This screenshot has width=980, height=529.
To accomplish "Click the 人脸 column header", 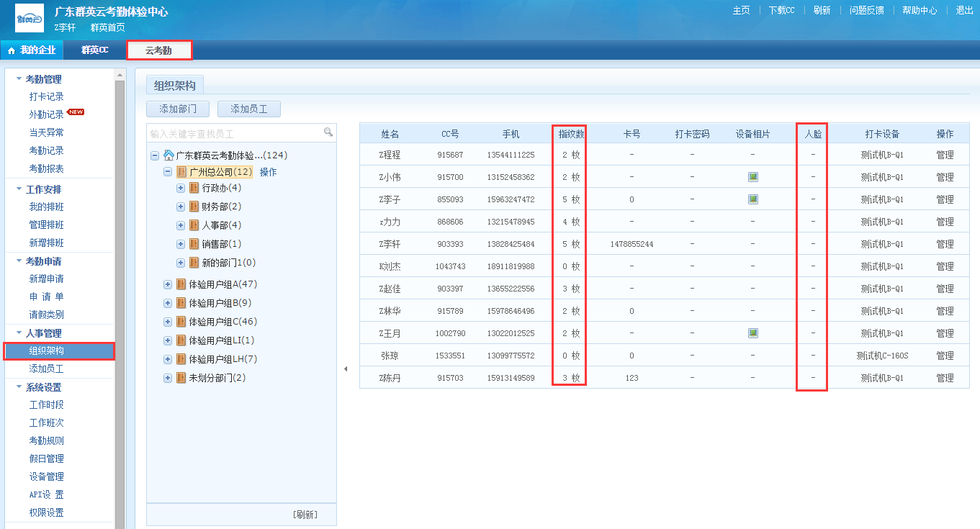I will (x=813, y=134).
